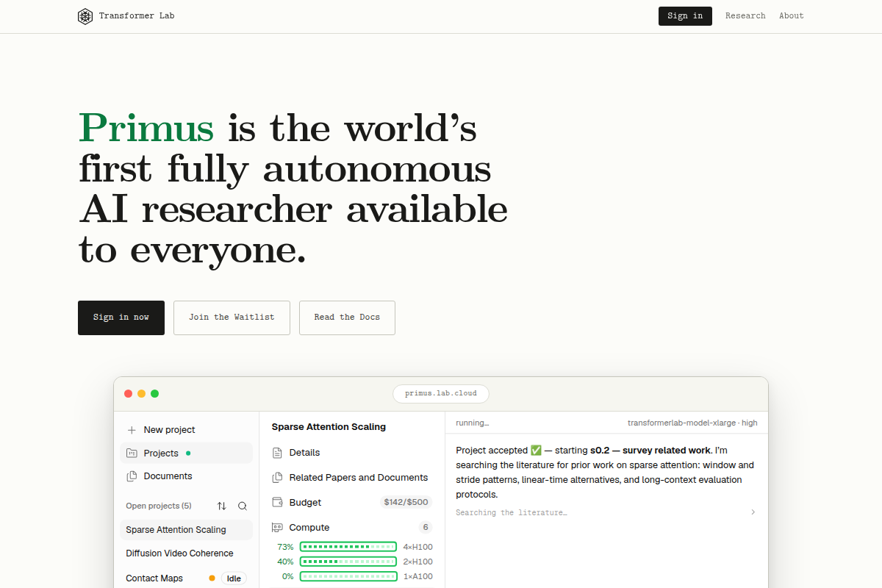Click the Compute GPU icon
This screenshot has width=882, height=588.
point(277,528)
